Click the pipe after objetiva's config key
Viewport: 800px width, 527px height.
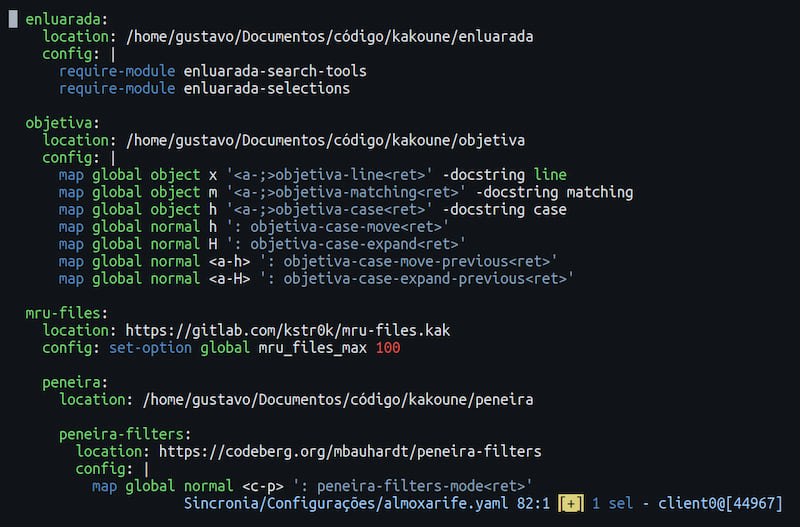[x=113, y=158]
